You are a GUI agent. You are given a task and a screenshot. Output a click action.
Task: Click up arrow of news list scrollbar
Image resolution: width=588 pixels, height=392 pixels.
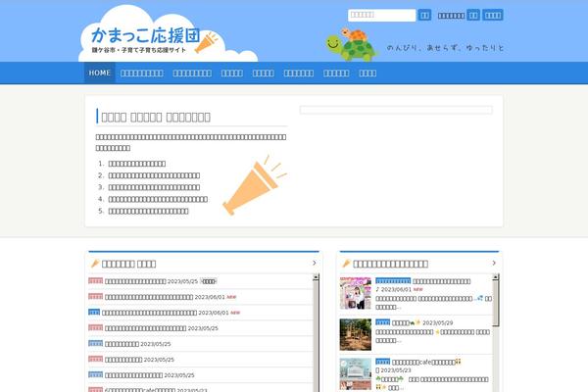316,277
